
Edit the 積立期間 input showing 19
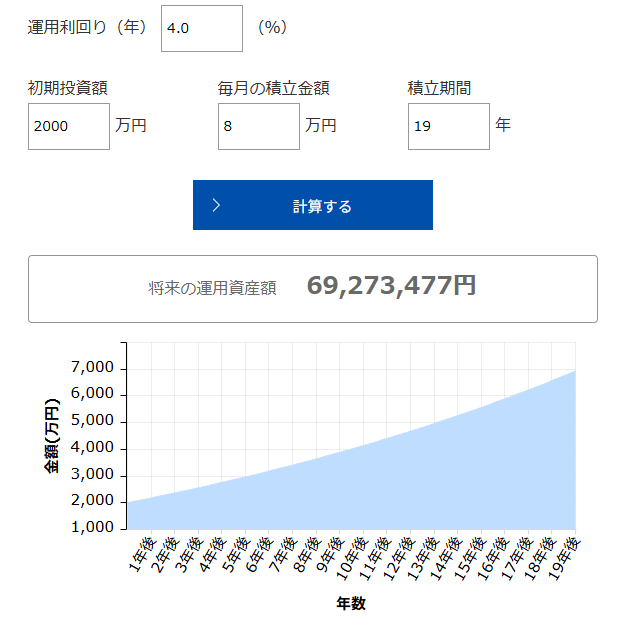(448, 126)
